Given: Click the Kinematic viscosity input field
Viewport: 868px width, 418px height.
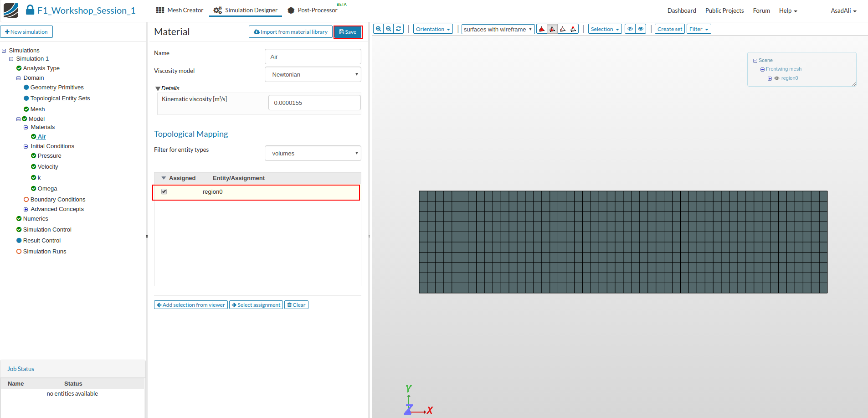Looking at the screenshot, I should click(314, 103).
